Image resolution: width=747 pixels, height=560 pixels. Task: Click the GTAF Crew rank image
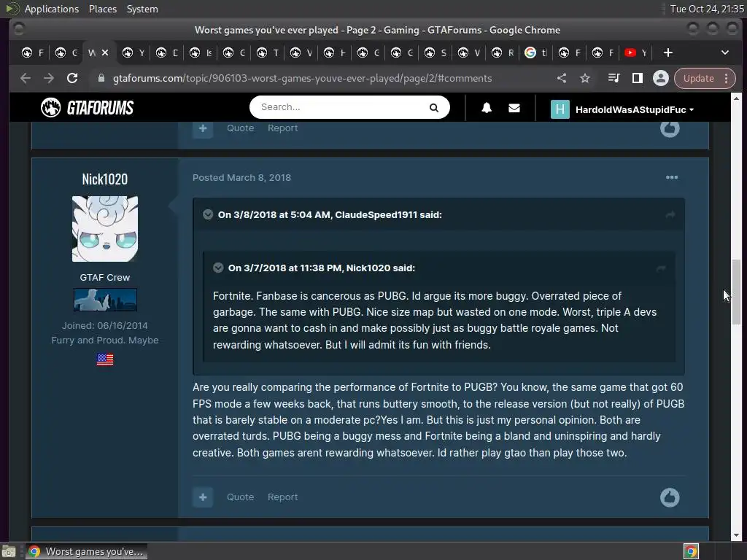point(105,300)
